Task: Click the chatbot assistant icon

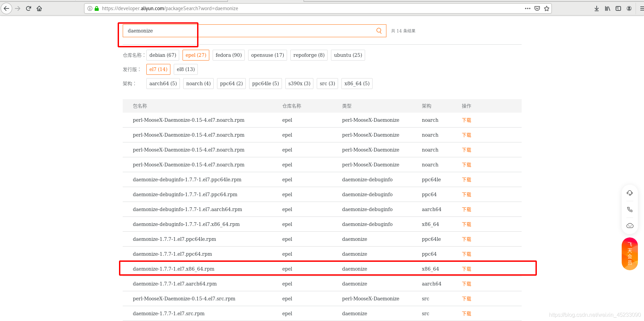Action: point(630,226)
